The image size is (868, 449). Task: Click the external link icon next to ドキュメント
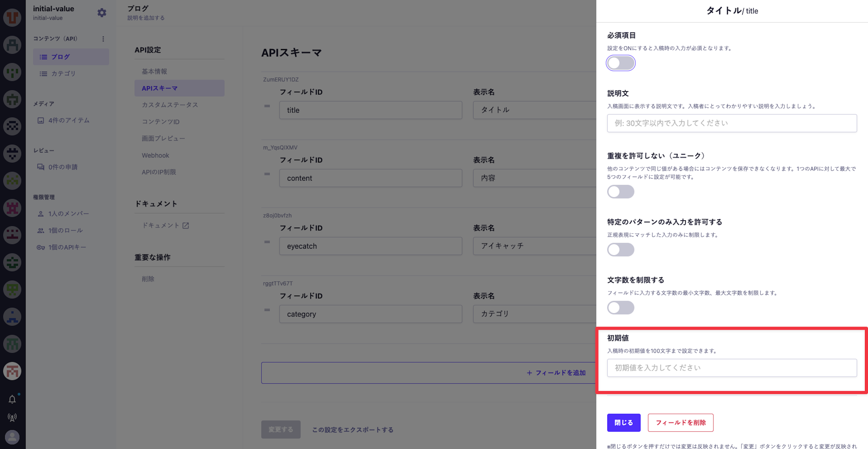pos(186,226)
